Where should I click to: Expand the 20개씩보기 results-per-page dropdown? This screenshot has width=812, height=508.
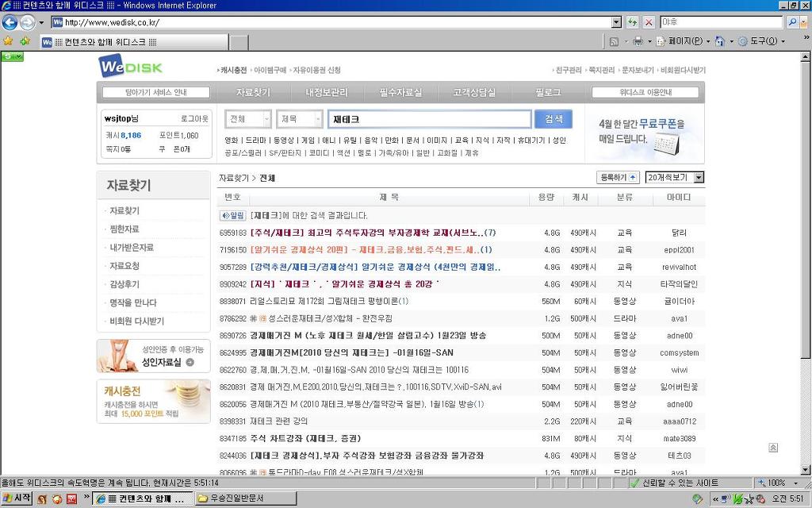pyautogui.click(x=675, y=178)
